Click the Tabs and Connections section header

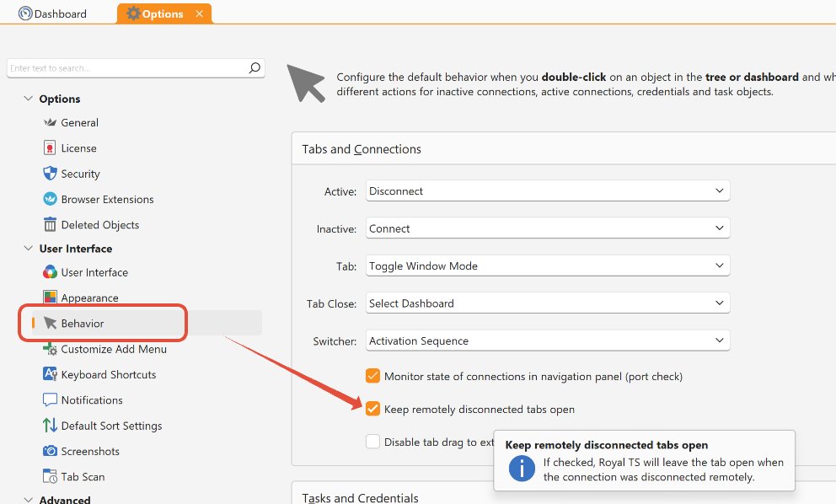362,149
